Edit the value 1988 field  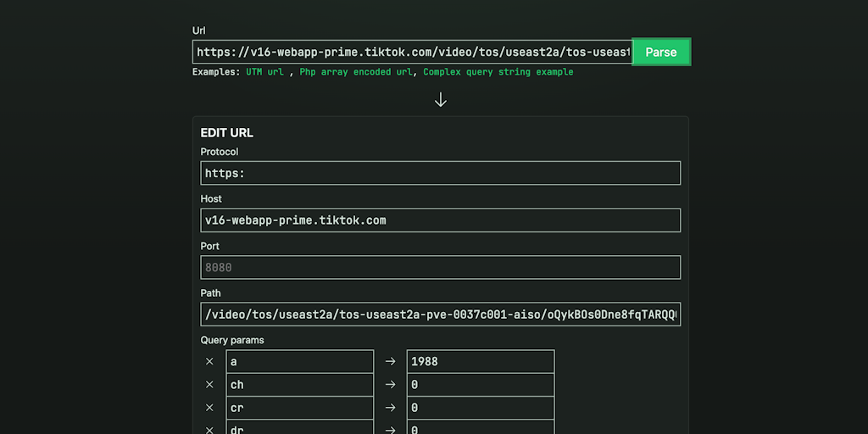click(x=481, y=362)
